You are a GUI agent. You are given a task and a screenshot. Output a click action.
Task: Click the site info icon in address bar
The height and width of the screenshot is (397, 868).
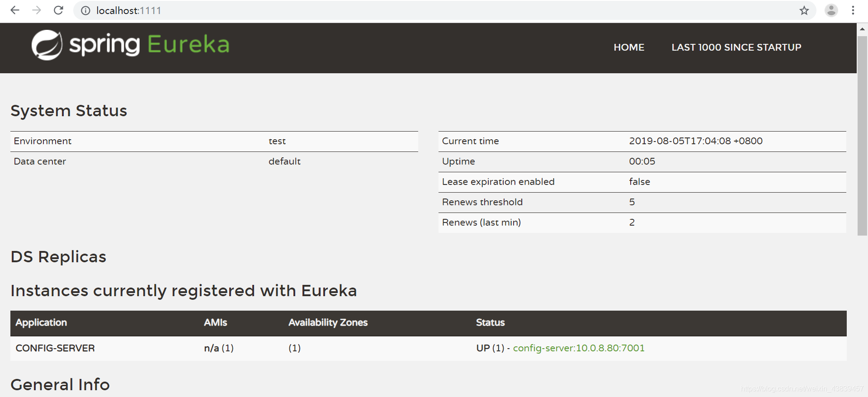[85, 10]
